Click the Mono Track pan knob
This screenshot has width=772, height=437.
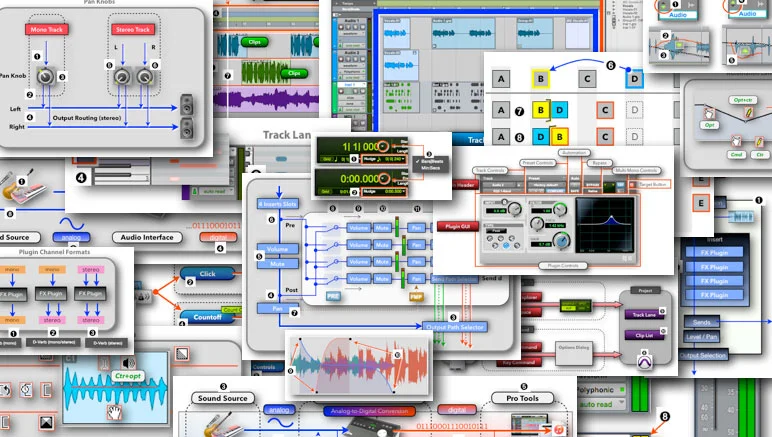click(46, 77)
